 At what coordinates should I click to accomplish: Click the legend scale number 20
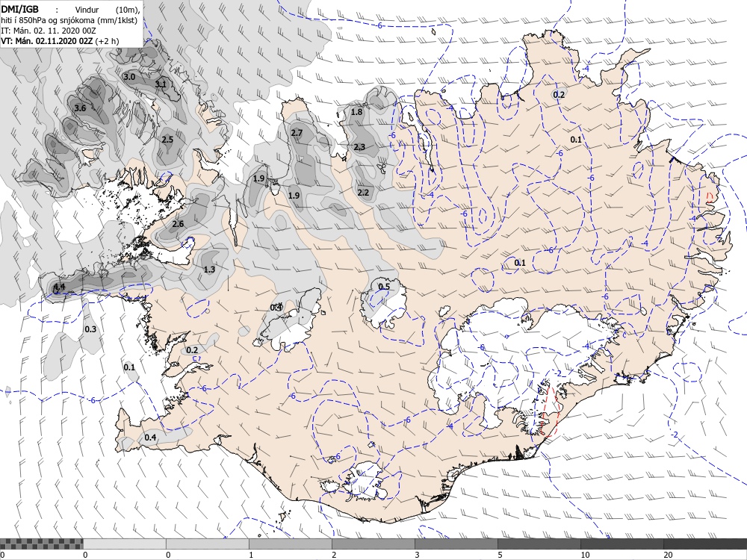click(x=668, y=555)
